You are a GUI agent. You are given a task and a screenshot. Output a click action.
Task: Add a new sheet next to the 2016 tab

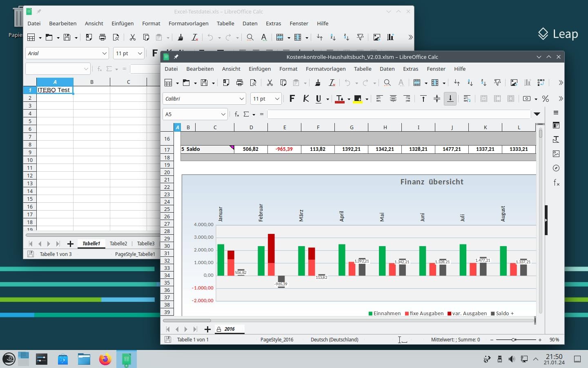(207, 329)
